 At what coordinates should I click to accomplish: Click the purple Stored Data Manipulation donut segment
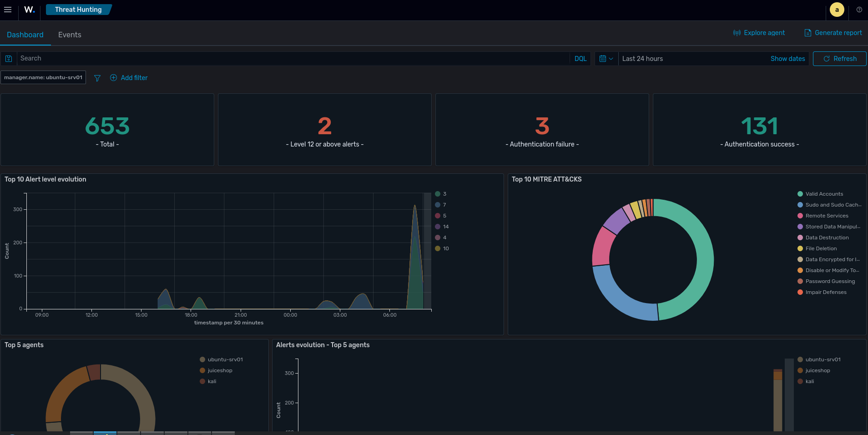tap(617, 220)
